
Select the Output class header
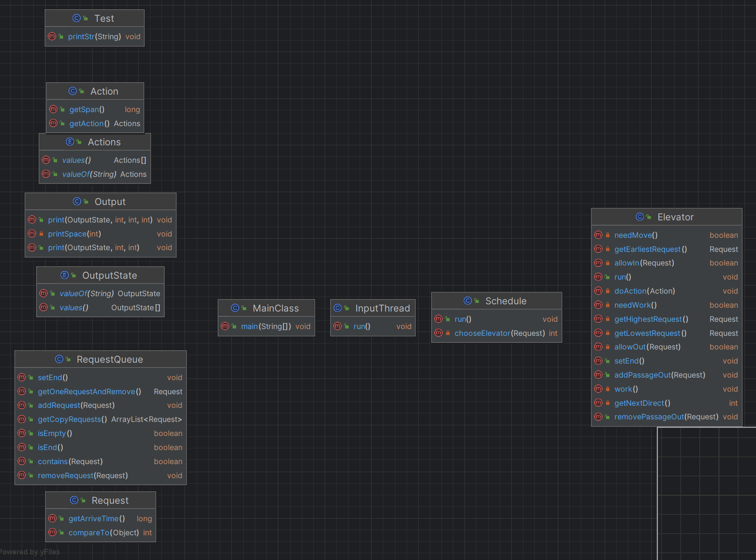[x=101, y=202]
